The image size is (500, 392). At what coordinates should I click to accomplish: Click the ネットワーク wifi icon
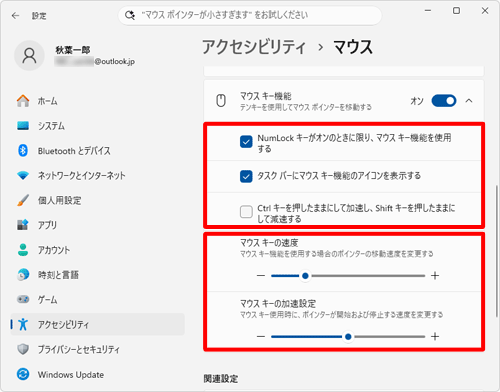23,175
